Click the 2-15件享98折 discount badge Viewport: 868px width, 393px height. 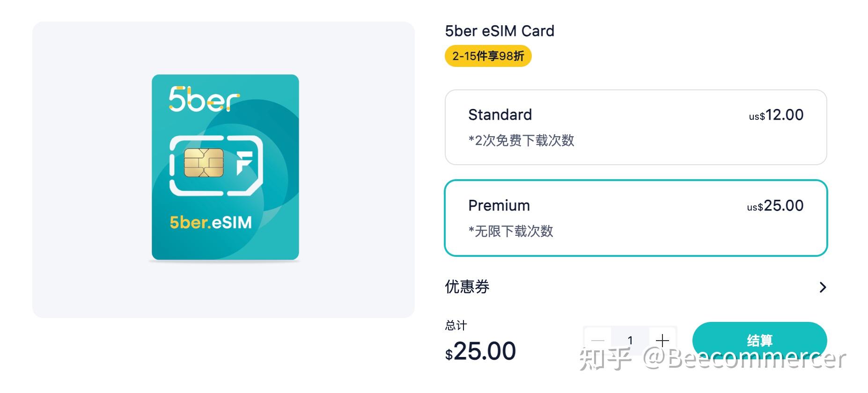(488, 56)
